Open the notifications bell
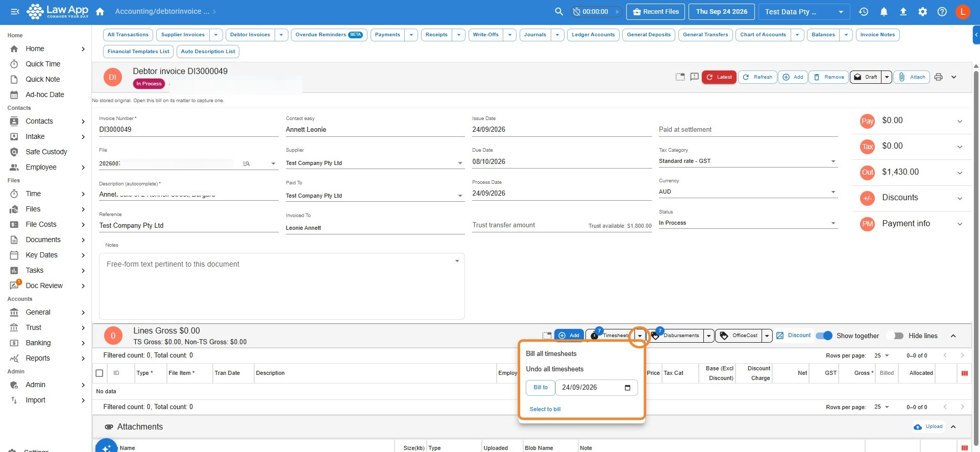This screenshot has width=980, height=452. pos(884,11)
